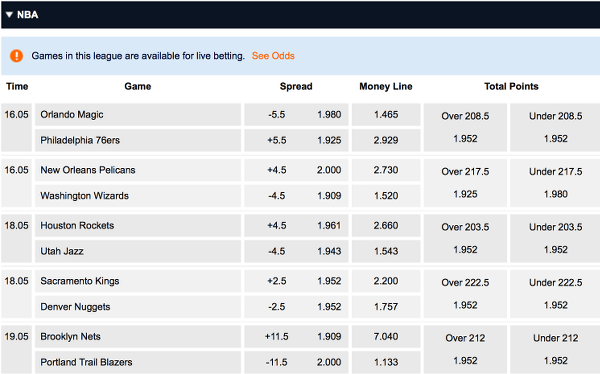This screenshot has height=374, width=600.
Task: Bet Under 217.5 at 1.980
Action: pyautogui.click(x=555, y=183)
